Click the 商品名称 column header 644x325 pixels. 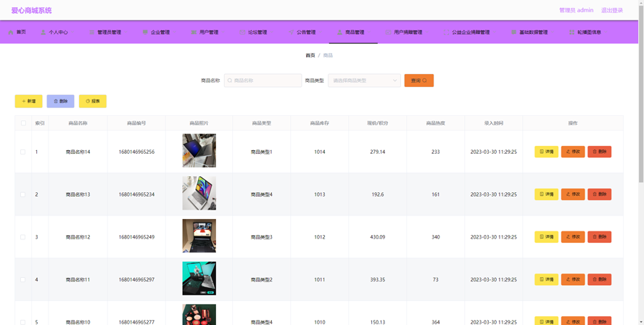pyautogui.click(x=78, y=123)
